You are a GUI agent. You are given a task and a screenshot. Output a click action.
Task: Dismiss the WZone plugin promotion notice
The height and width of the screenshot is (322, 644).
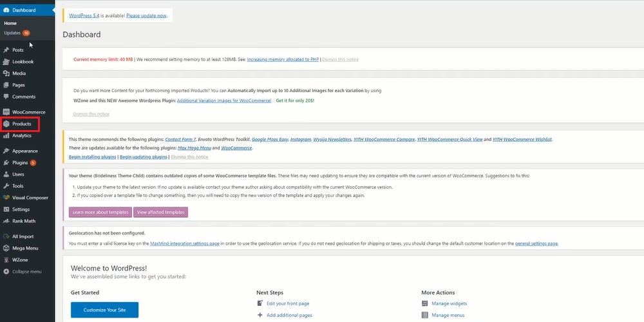point(91,114)
